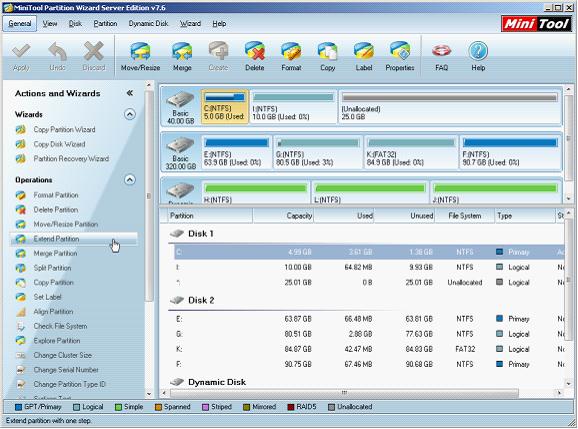The image size is (578, 429).
Task: Select I:(NTFS) block in disk map
Action: coord(293,107)
